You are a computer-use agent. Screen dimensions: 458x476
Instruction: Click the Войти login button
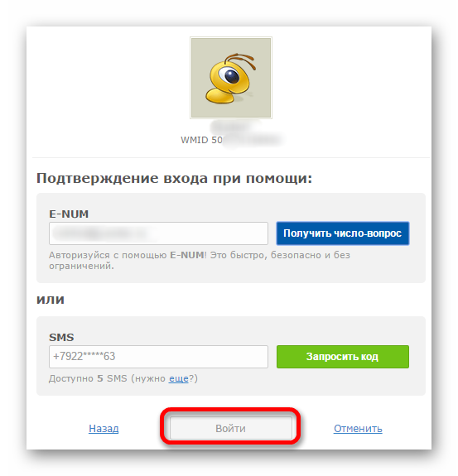(231, 428)
